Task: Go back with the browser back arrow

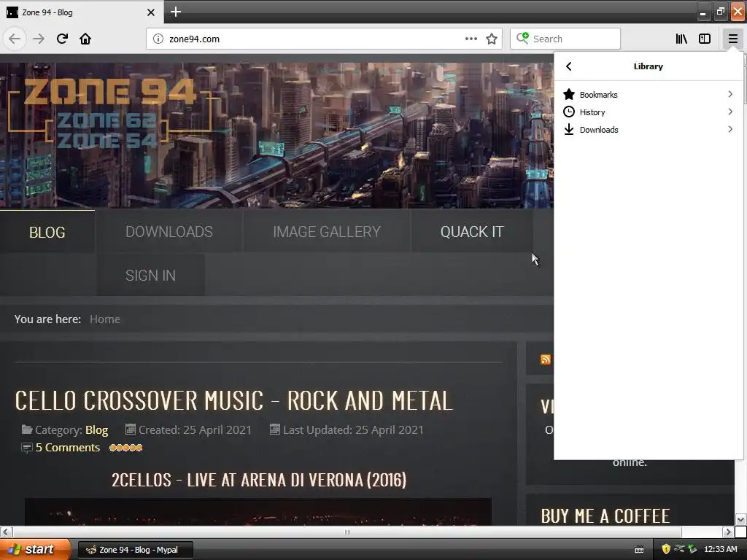Action: pos(15,39)
